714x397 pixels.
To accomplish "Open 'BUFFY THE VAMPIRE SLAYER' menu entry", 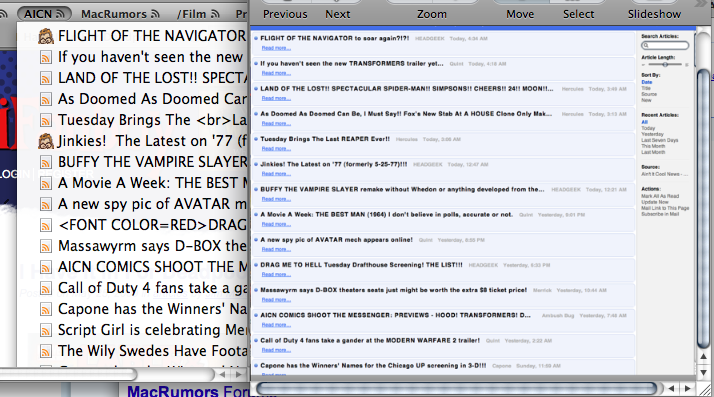I will (133, 163).
